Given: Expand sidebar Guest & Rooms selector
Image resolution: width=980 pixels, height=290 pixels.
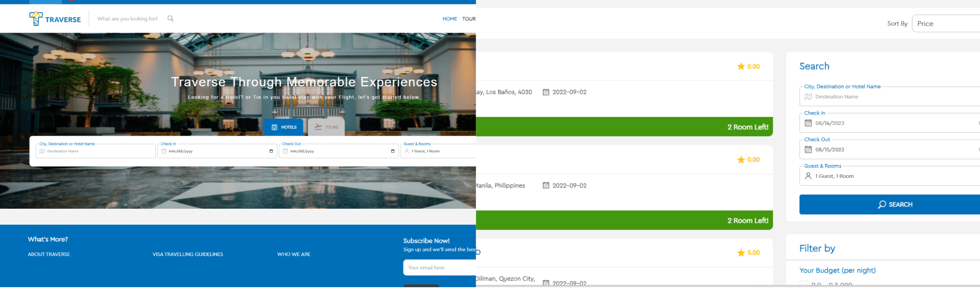Looking at the screenshot, I should [x=890, y=176].
